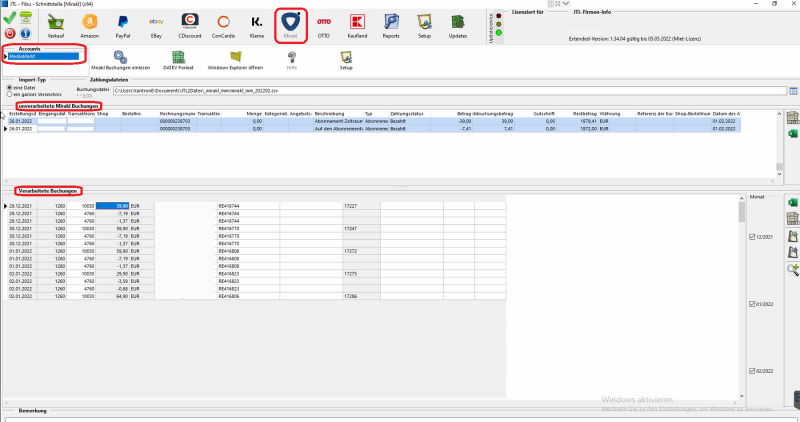Click the Rechnungsnummer column header
This screenshot has width=800, height=422.
coord(176,115)
